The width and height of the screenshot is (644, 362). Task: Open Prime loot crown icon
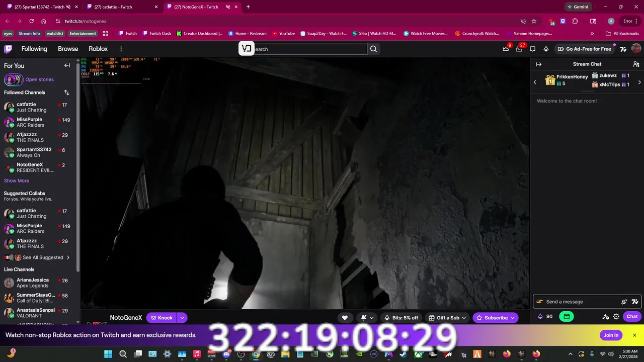(506, 49)
